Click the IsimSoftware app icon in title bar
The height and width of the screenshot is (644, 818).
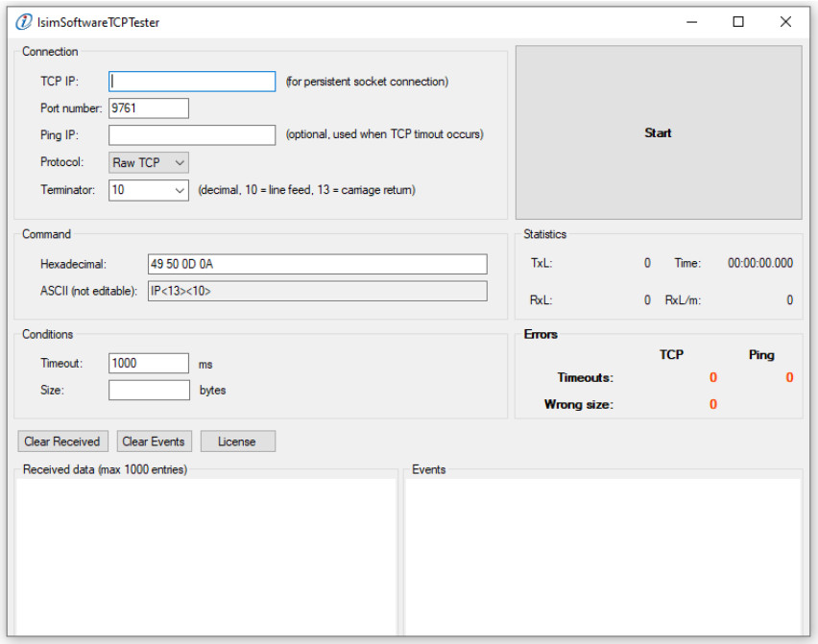tap(23, 22)
